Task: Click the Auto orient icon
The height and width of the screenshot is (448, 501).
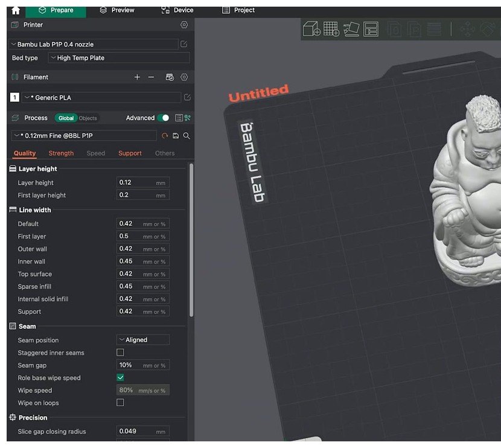Action: point(351,29)
